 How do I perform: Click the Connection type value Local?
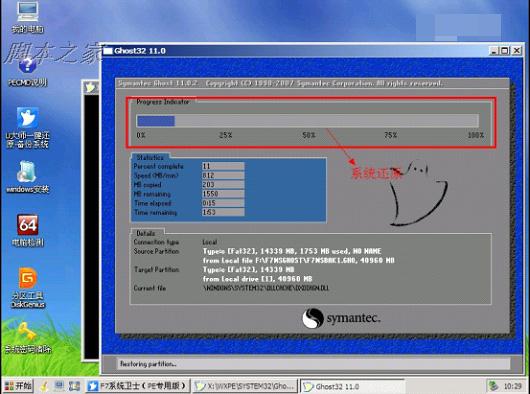(x=210, y=242)
